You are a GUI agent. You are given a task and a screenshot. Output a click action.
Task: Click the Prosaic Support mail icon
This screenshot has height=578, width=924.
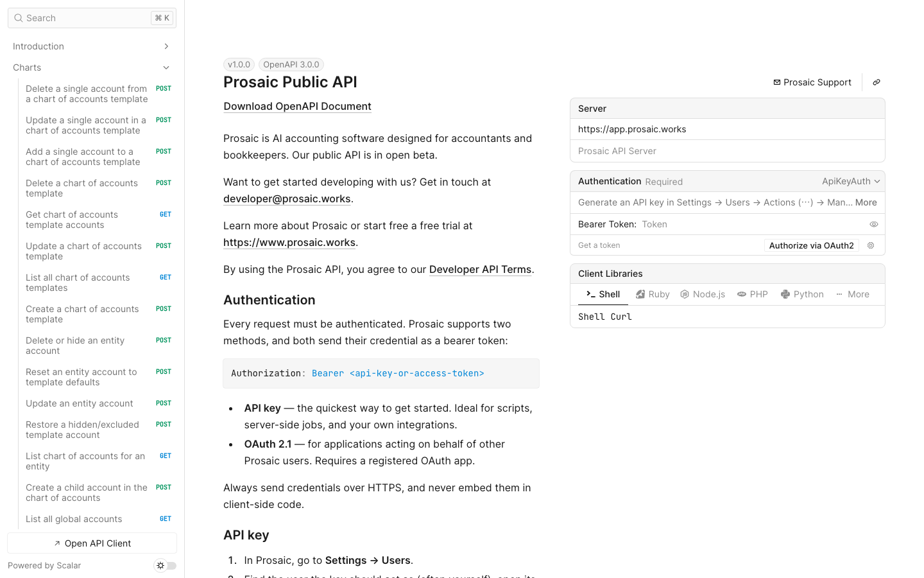click(777, 82)
